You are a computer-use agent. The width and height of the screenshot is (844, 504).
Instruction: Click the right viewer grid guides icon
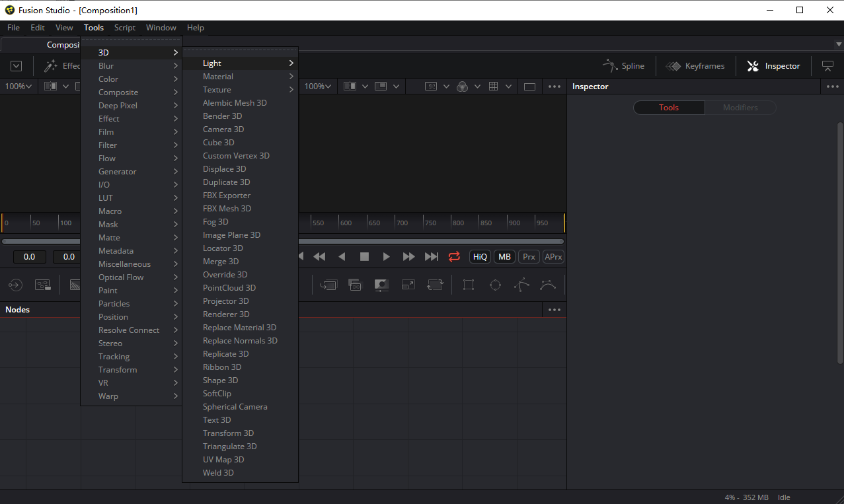click(493, 87)
